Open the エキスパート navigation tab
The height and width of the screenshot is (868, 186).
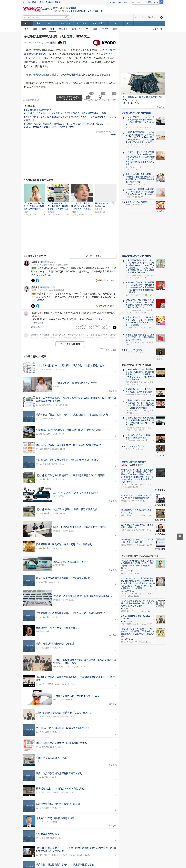coord(64,24)
